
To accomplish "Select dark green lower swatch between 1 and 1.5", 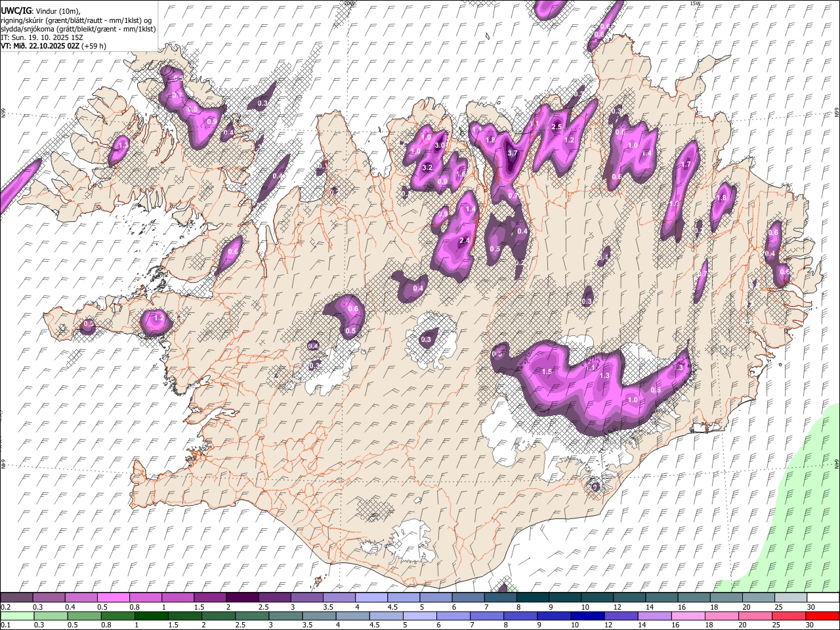I will [151, 616].
